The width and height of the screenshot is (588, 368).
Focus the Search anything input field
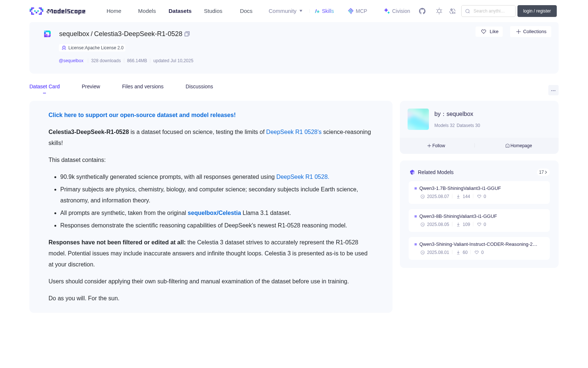[x=488, y=11]
